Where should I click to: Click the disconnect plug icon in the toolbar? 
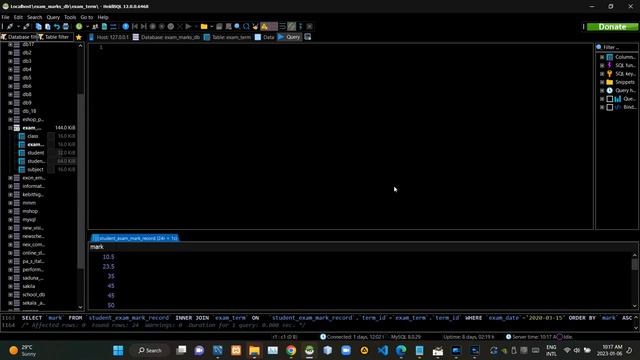click(x=26, y=27)
